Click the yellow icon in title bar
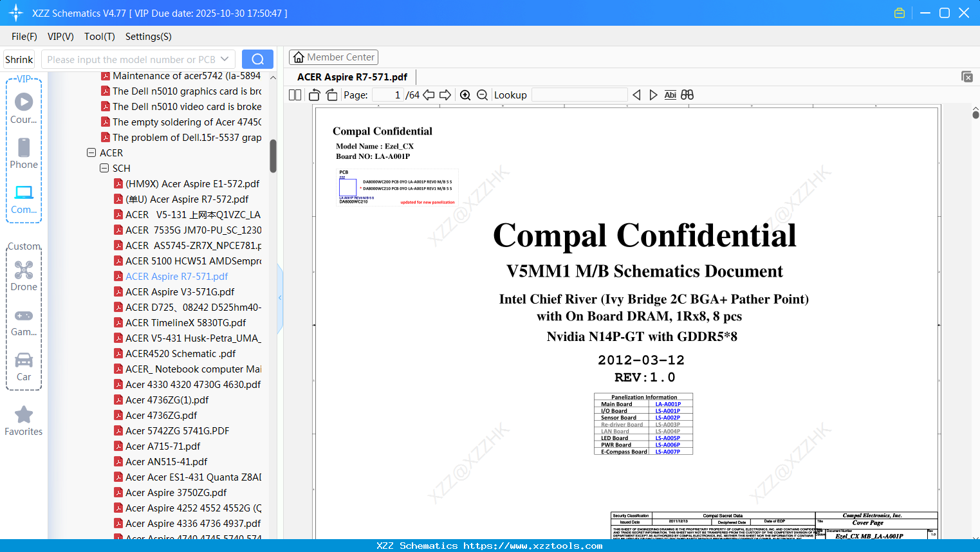The height and width of the screenshot is (552, 980). [x=900, y=13]
